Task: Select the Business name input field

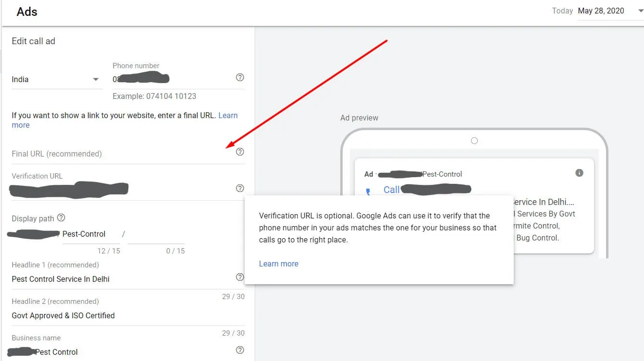Action: pyautogui.click(x=123, y=352)
